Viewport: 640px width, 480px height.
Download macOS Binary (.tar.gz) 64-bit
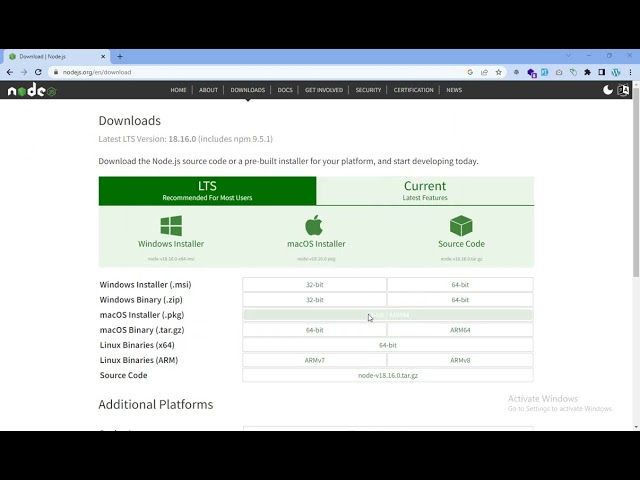click(x=315, y=330)
